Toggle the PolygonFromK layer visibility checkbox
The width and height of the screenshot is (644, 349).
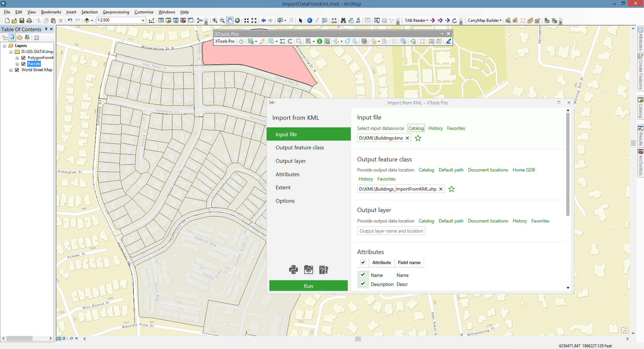[x=23, y=58]
